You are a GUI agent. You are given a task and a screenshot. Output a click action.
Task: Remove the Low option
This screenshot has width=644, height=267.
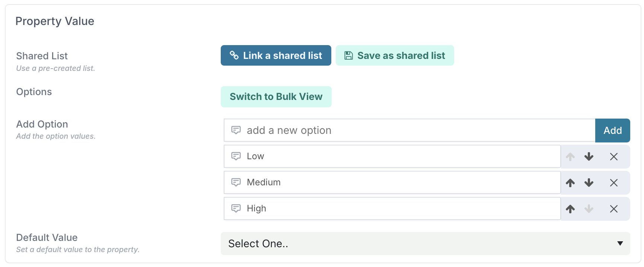click(x=614, y=157)
